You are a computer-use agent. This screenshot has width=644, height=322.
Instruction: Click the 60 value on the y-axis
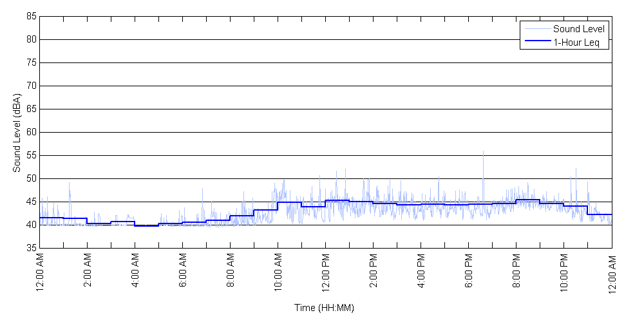(31, 132)
